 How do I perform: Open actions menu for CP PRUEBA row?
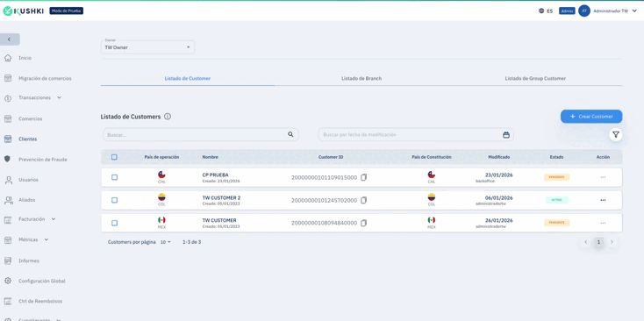coord(603,177)
